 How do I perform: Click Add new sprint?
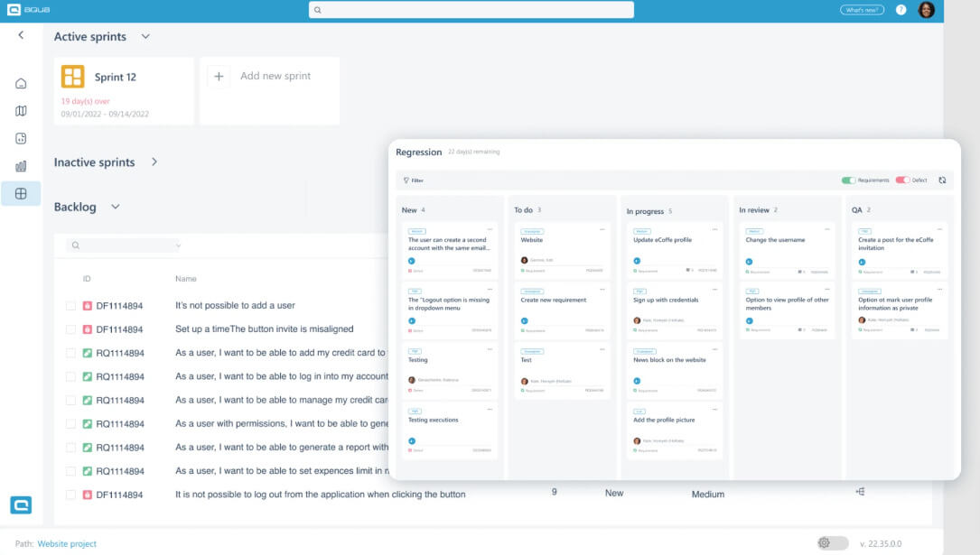tap(267, 77)
